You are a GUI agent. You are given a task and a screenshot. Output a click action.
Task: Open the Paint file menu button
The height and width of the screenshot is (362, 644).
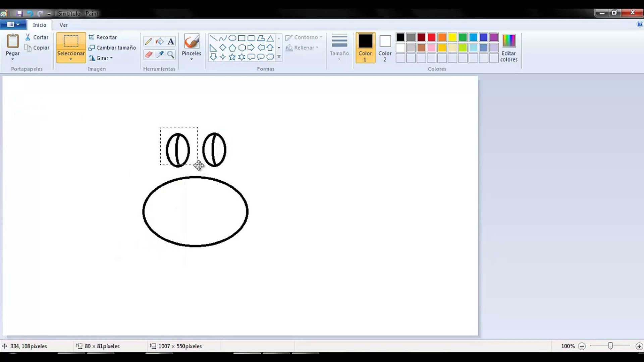(x=13, y=24)
